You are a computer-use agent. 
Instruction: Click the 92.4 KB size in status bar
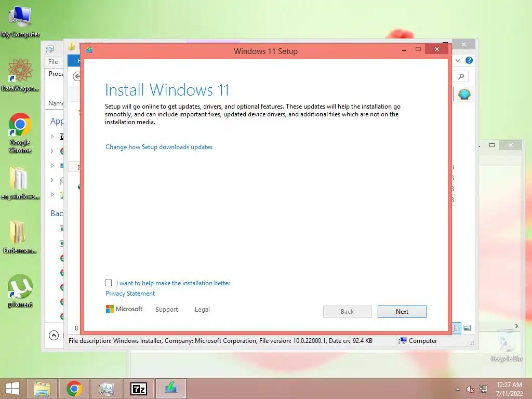pos(362,341)
